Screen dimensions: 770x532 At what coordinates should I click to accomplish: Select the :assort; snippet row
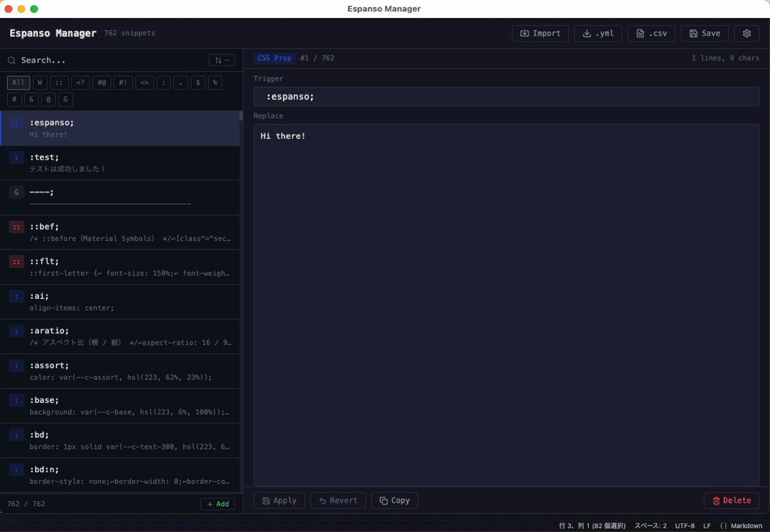(120, 371)
